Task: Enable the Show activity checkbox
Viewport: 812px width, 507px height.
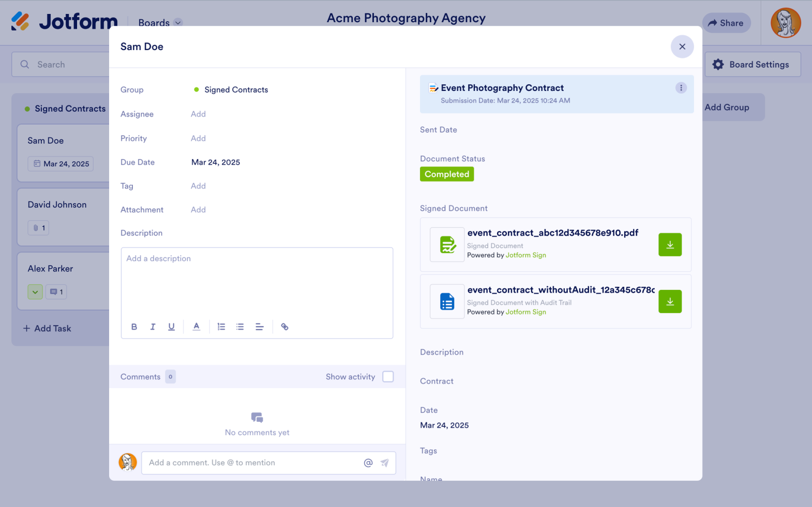Action: (x=388, y=377)
